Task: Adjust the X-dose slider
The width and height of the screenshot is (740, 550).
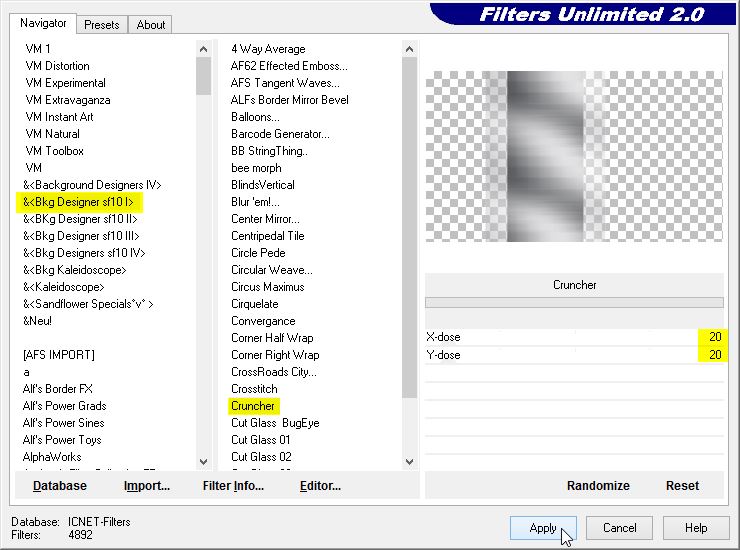Action: (574, 337)
